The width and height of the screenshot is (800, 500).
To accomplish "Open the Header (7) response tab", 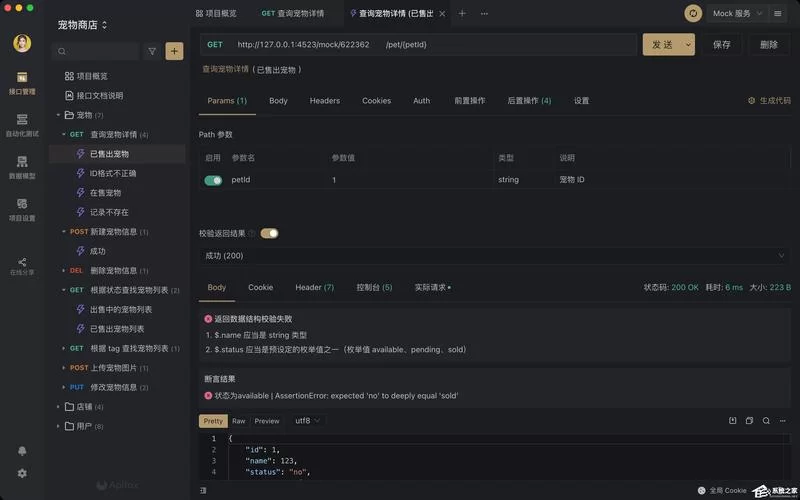I will click(x=314, y=287).
